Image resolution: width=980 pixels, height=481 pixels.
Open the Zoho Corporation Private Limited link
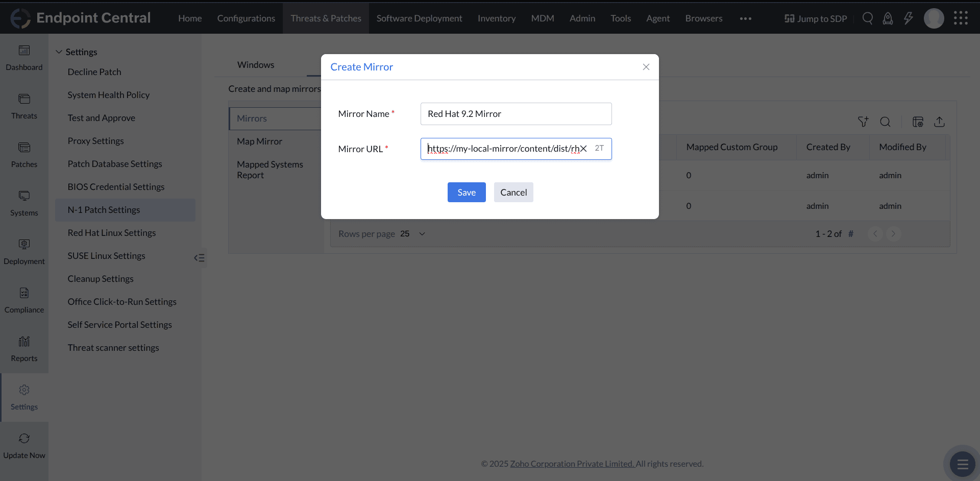[572, 464]
